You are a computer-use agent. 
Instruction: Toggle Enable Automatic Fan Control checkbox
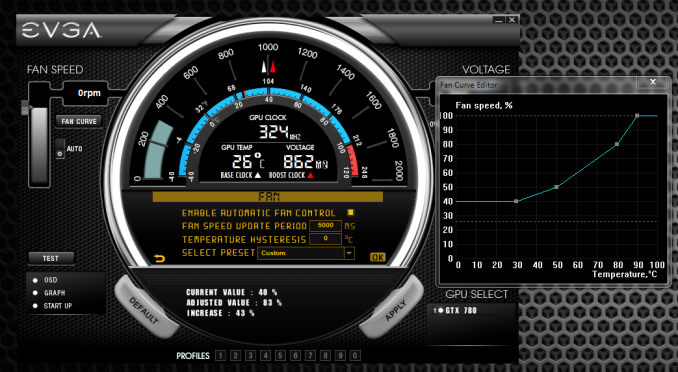click(351, 212)
